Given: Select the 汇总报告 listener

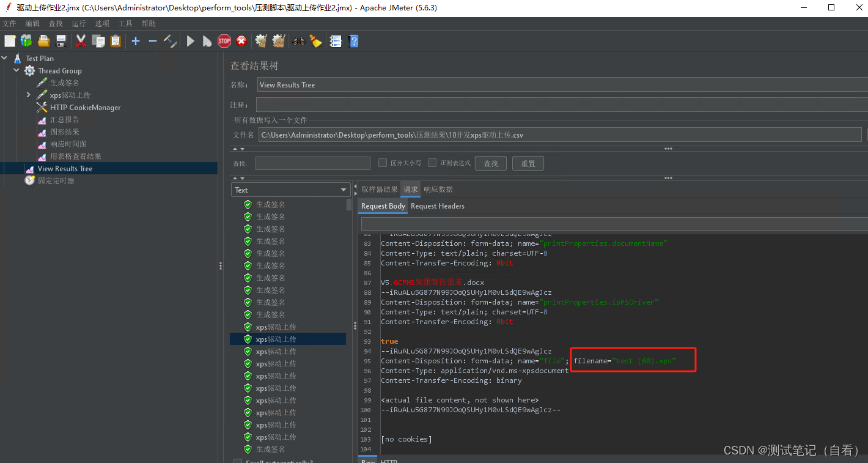Looking at the screenshot, I should tap(65, 120).
